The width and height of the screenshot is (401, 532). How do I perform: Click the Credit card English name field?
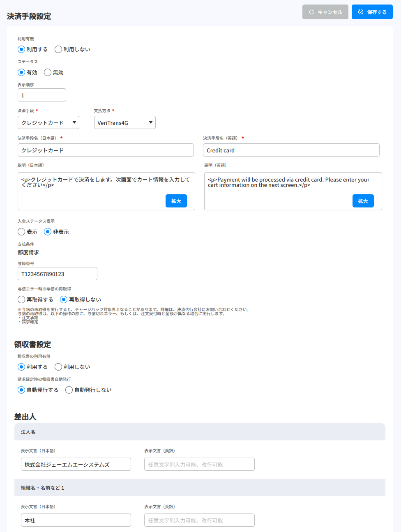coord(291,150)
